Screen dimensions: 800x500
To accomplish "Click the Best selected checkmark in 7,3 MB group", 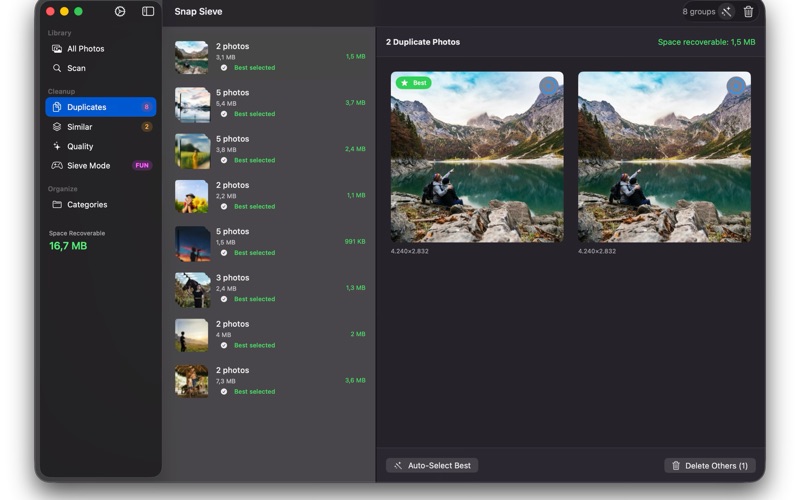I will coord(224,392).
